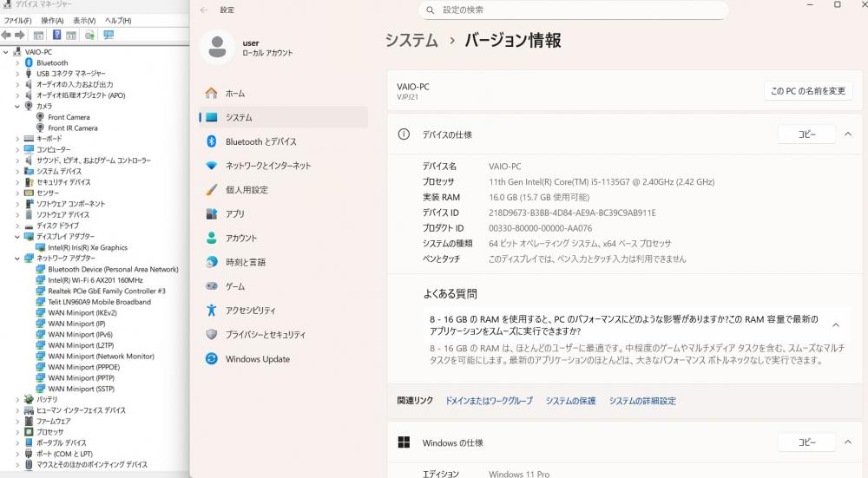Collapse the ディスプレイ アダプター category

coord(17,237)
